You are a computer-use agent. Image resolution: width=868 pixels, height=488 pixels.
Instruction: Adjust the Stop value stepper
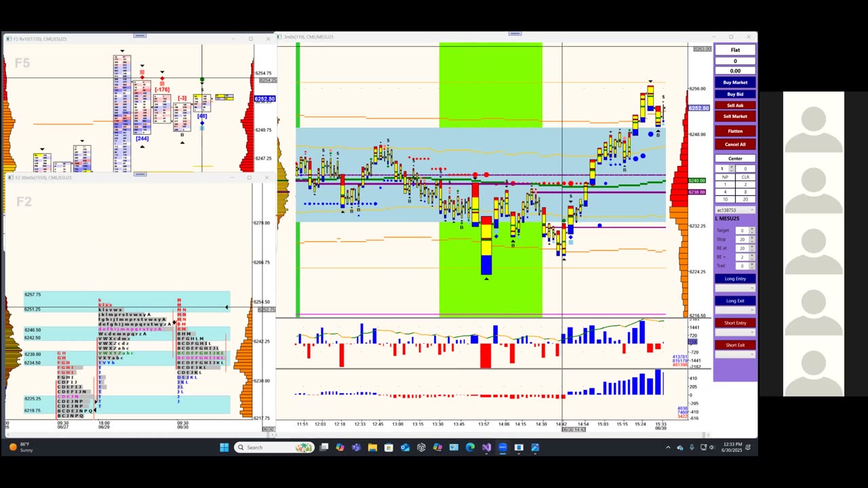click(752, 239)
